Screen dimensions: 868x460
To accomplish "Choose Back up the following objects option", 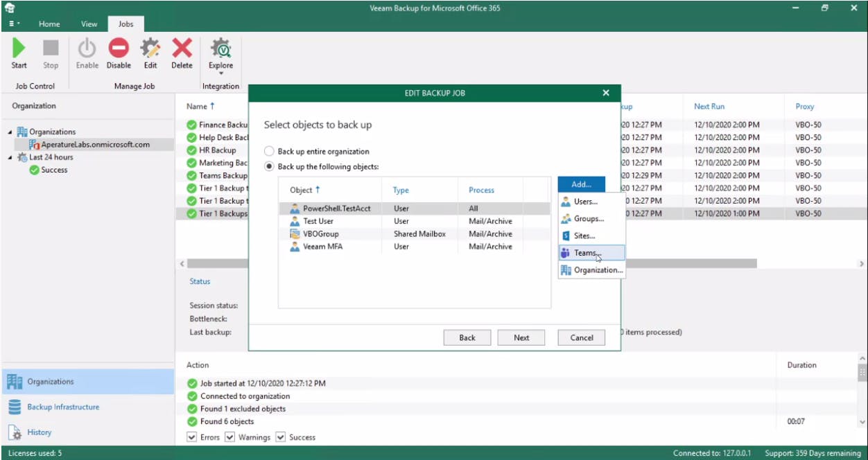I will click(269, 167).
